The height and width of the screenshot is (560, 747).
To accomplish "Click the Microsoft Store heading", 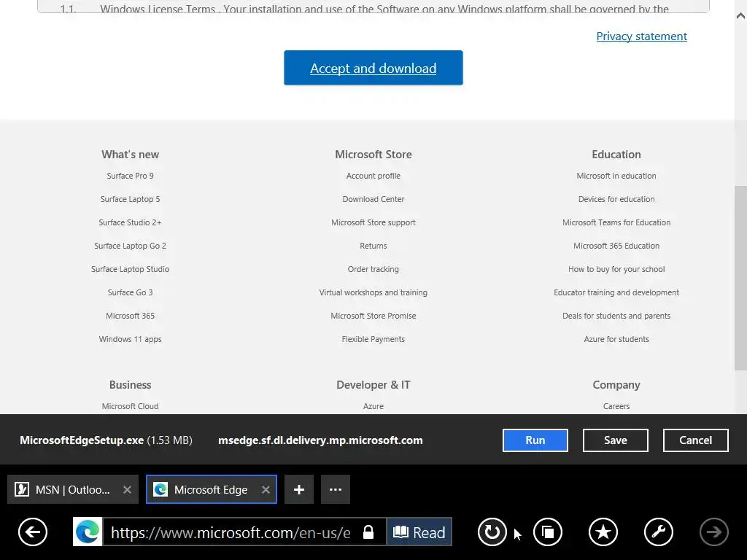I will coord(373,155).
